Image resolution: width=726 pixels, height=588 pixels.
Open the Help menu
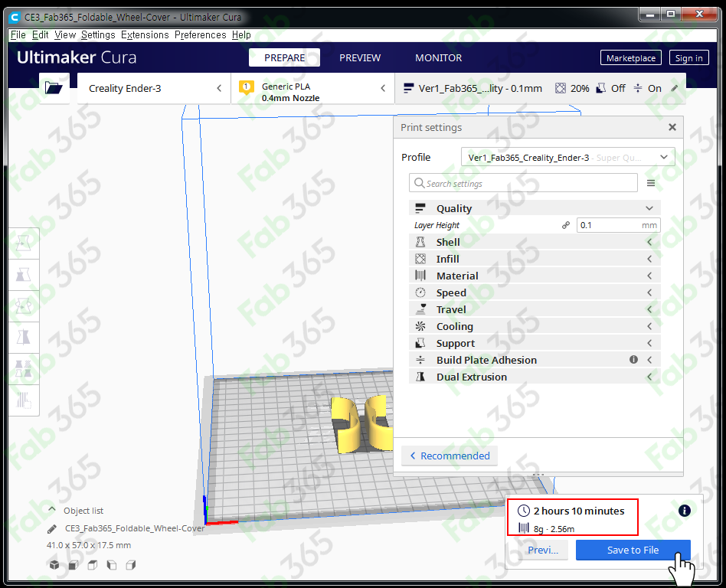[241, 34]
